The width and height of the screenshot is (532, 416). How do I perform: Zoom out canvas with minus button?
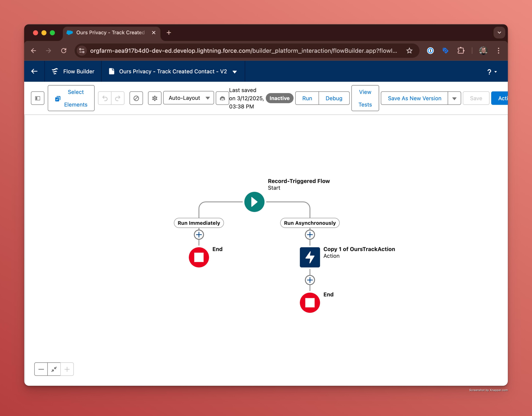pyautogui.click(x=41, y=369)
